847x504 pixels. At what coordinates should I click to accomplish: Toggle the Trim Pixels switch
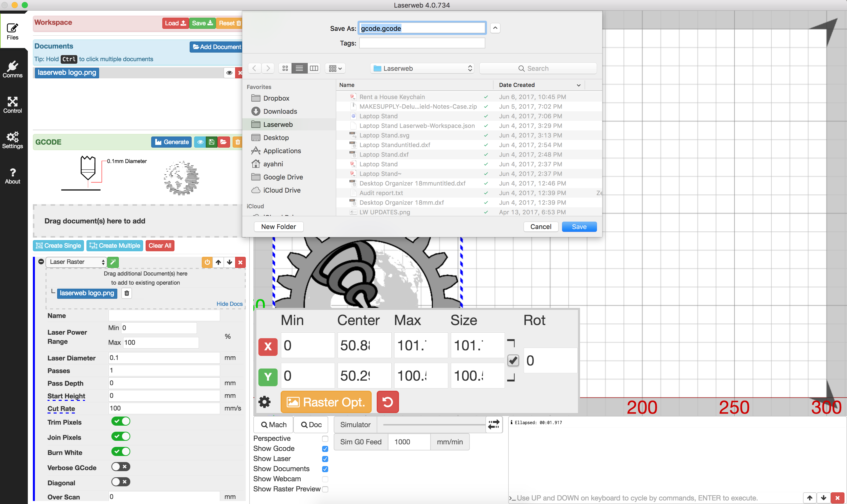121,421
